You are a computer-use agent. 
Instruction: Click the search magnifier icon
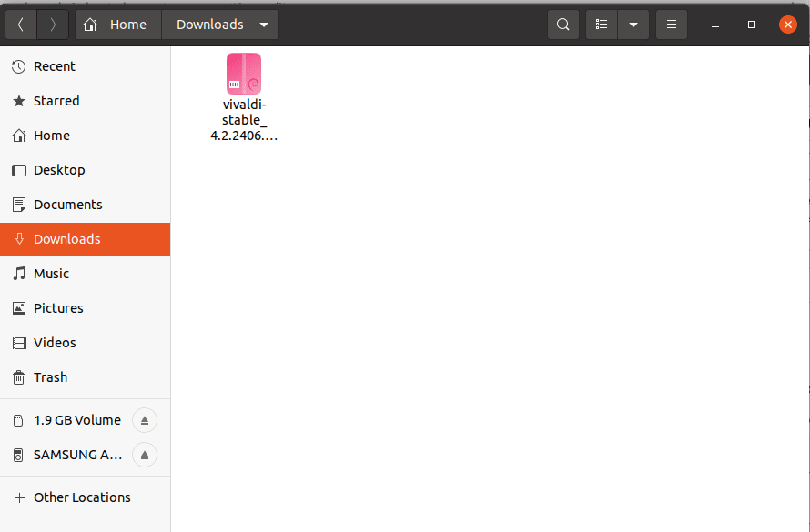point(563,25)
